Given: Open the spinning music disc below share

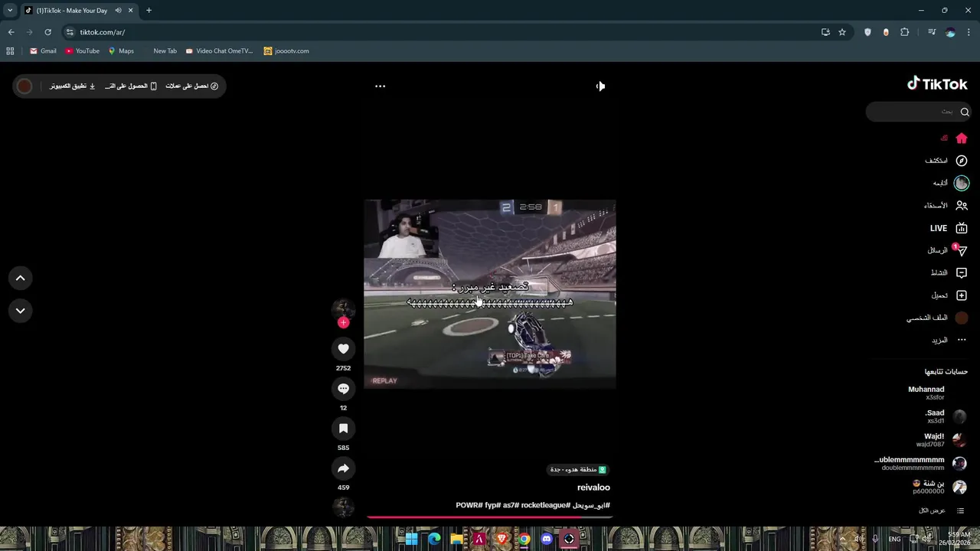Looking at the screenshot, I should [343, 507].
